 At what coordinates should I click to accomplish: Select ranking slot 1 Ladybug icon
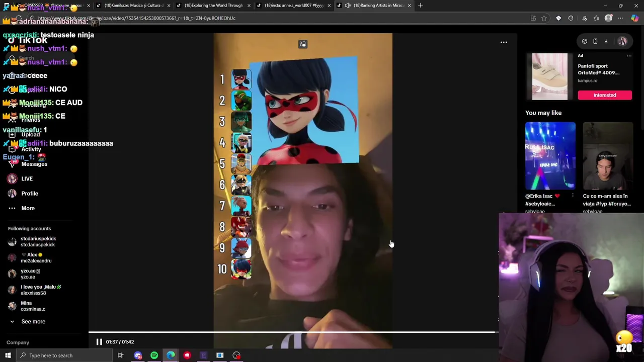[x=241, y=79]
